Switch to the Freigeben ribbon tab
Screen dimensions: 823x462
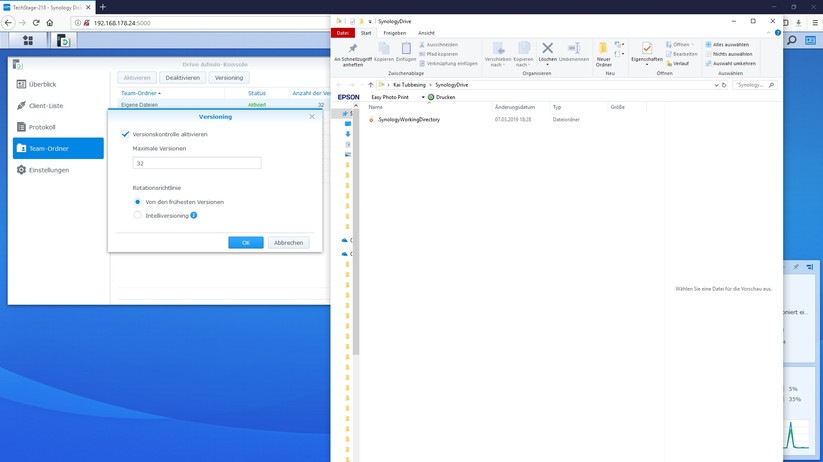[394, 33]
